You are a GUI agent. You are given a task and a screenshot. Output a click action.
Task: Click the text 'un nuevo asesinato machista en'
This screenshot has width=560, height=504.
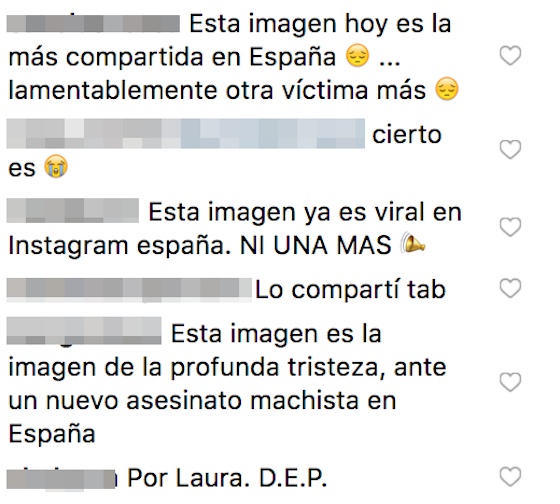[202, 400]
